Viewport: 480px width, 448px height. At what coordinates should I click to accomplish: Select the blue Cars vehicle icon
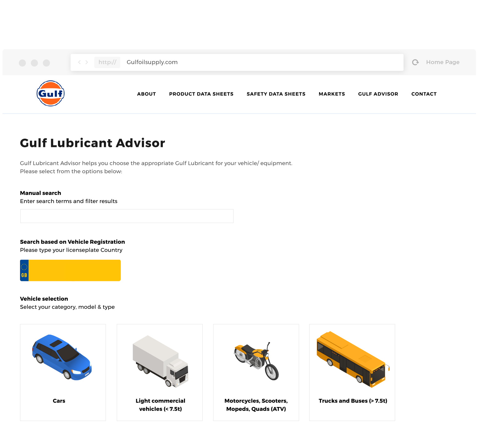(62, 357)
